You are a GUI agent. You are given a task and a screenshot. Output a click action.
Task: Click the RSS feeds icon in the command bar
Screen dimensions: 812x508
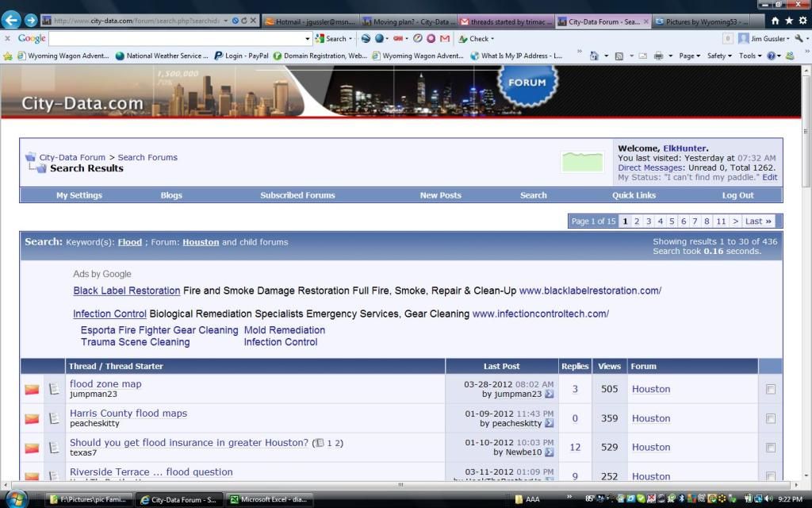[619, 56]
